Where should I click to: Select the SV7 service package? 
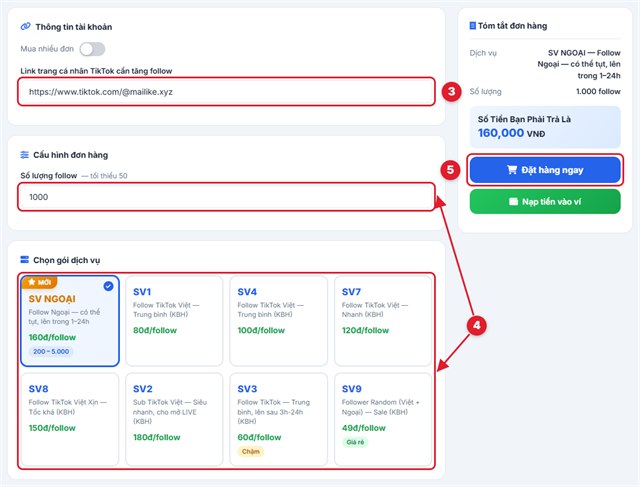point(383,320)
